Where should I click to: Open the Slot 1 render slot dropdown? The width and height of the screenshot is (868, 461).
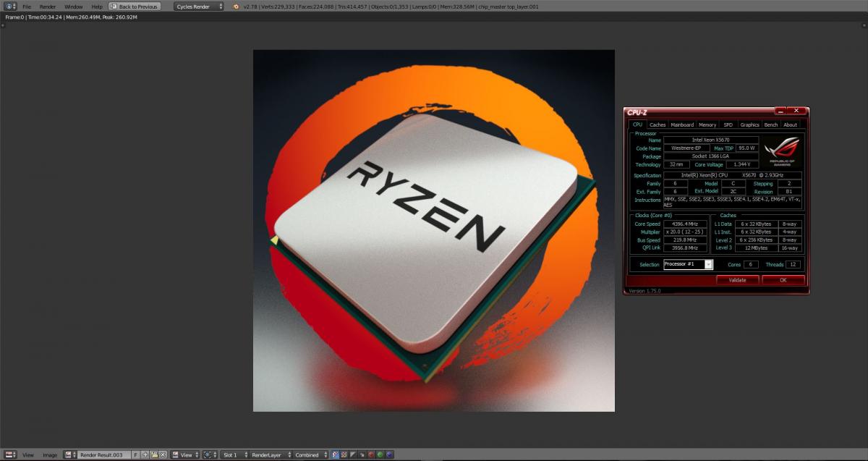234,454
